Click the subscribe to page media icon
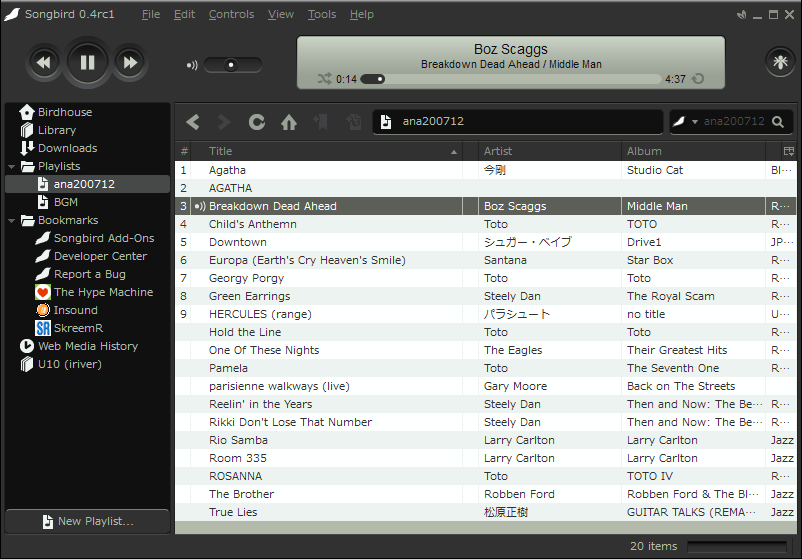This screenshot has width=802, height=559. coord(353,122)
